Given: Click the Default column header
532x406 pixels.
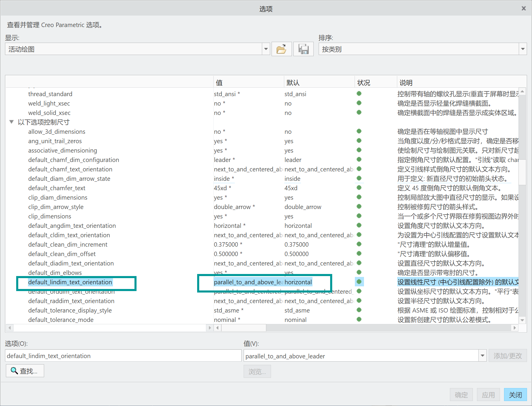Looking at the screenshot, I should [x=319, y=83].
